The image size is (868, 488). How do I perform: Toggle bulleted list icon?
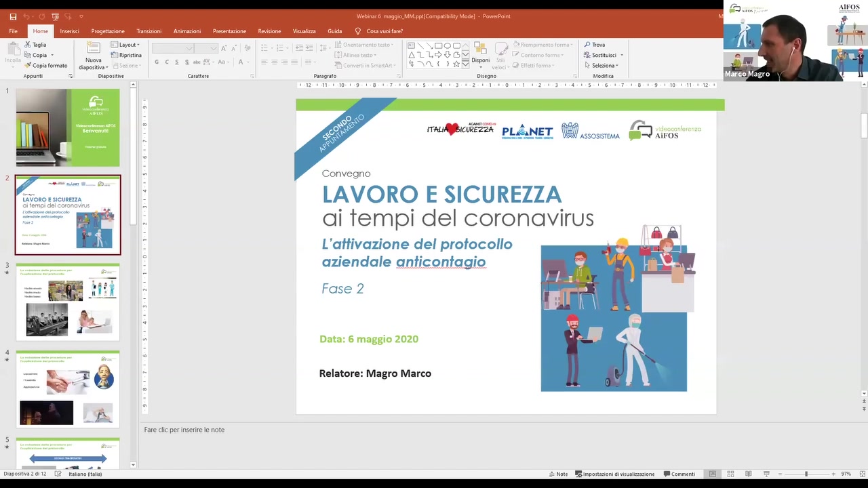[x=264, y=48]
